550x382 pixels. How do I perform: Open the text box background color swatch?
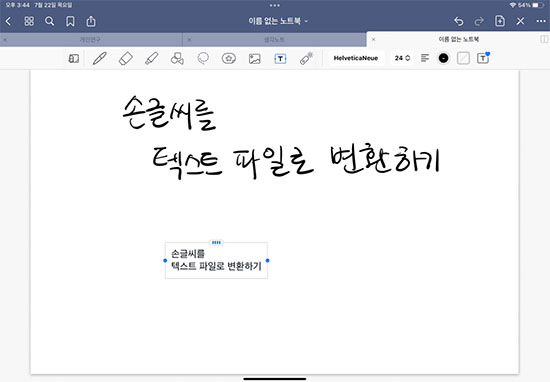pyautogui.click(x=463, y=58)
